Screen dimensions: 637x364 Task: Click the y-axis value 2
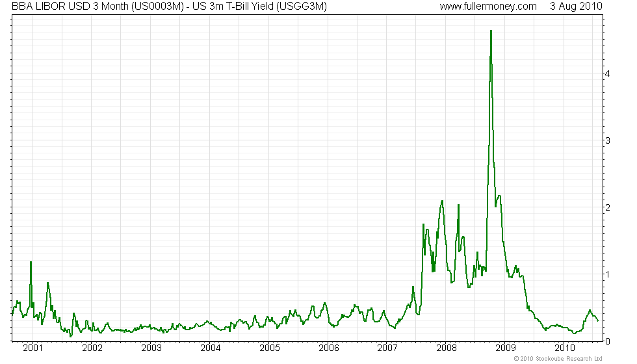(x=608, y=208)
